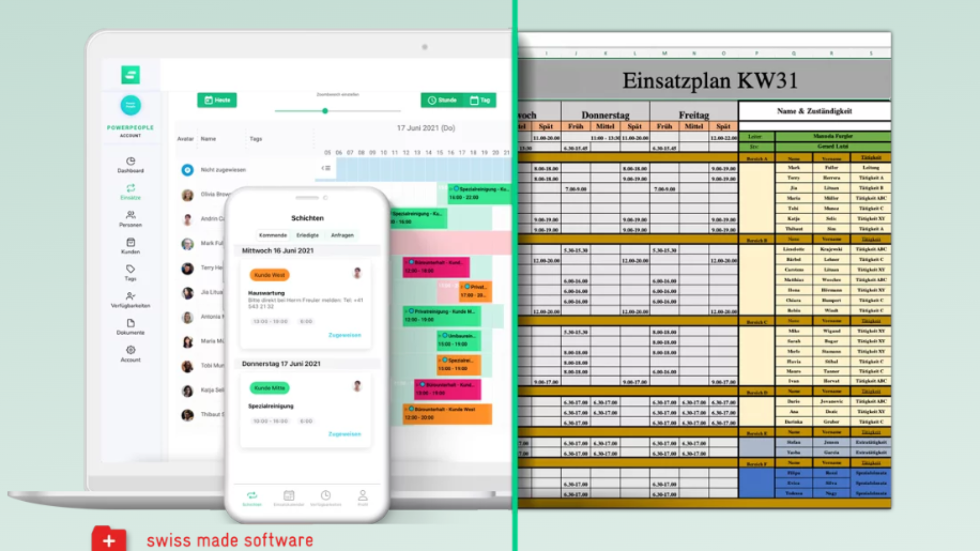This screenshot has width=980, height=551.
Task: Click the phone's Profil bottom icon
Action: point(362,495)
